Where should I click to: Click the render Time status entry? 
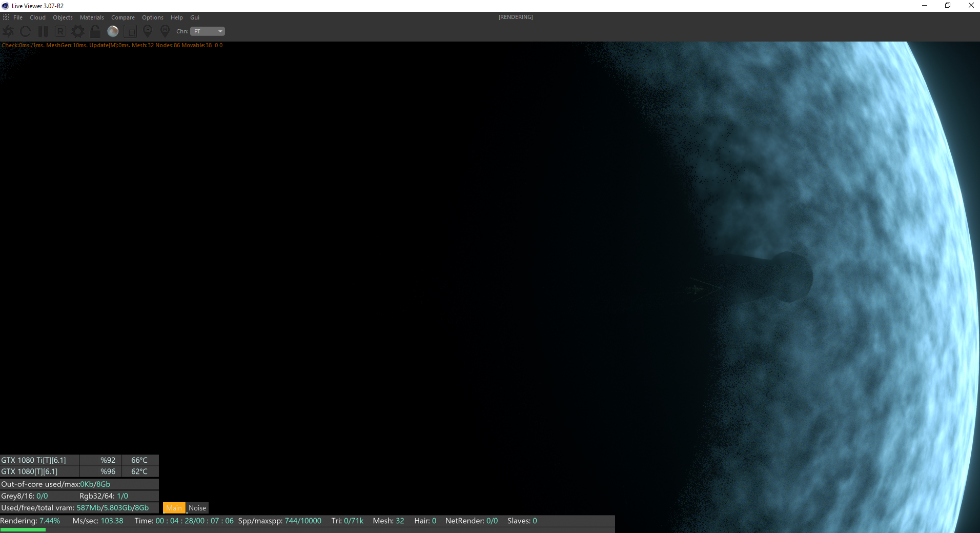pyautogui.click(x=184, y=521)
